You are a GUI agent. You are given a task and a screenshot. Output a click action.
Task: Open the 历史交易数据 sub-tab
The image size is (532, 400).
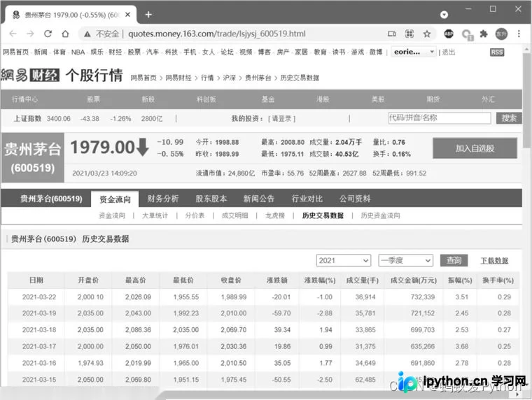tap(323, 215)
